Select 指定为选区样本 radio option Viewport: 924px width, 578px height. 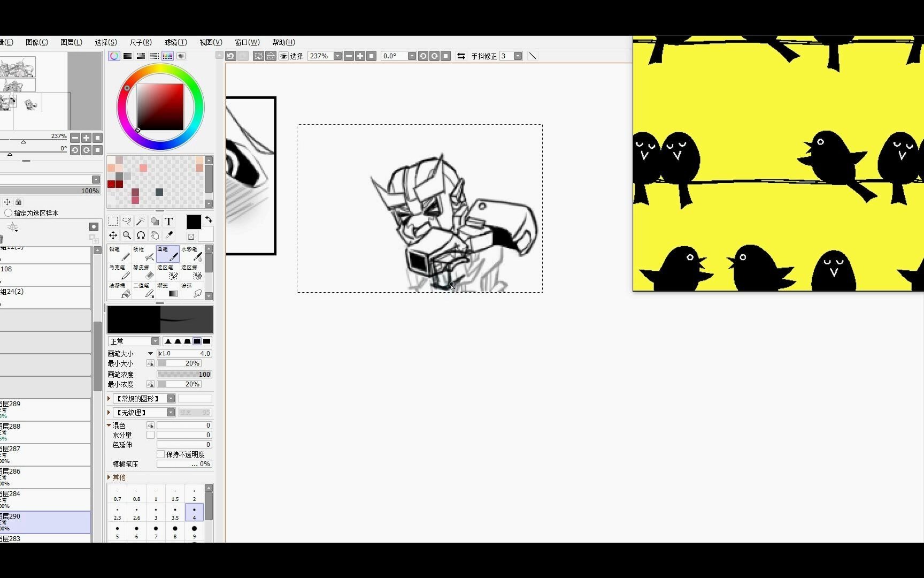point(9,213)
